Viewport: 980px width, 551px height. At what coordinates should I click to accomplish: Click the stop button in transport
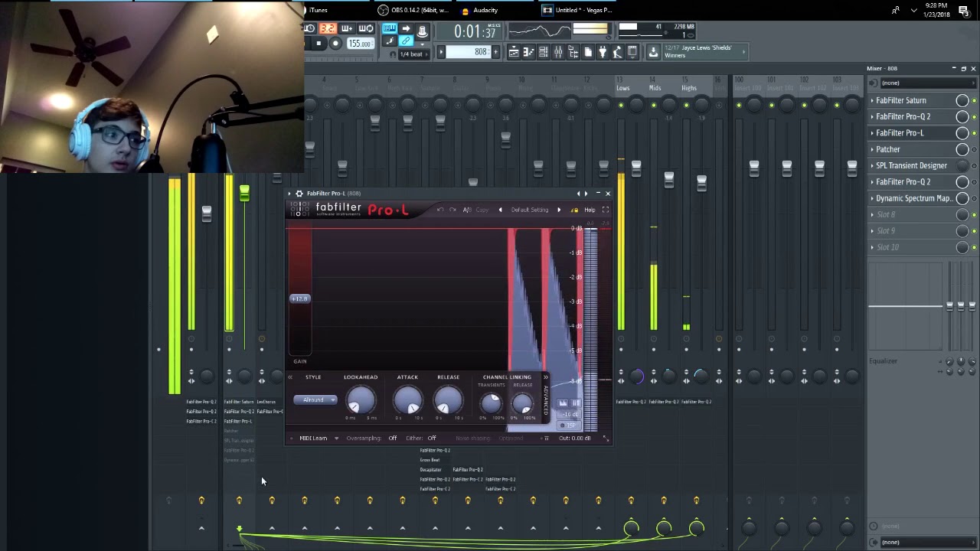click(x=319, y=44)
